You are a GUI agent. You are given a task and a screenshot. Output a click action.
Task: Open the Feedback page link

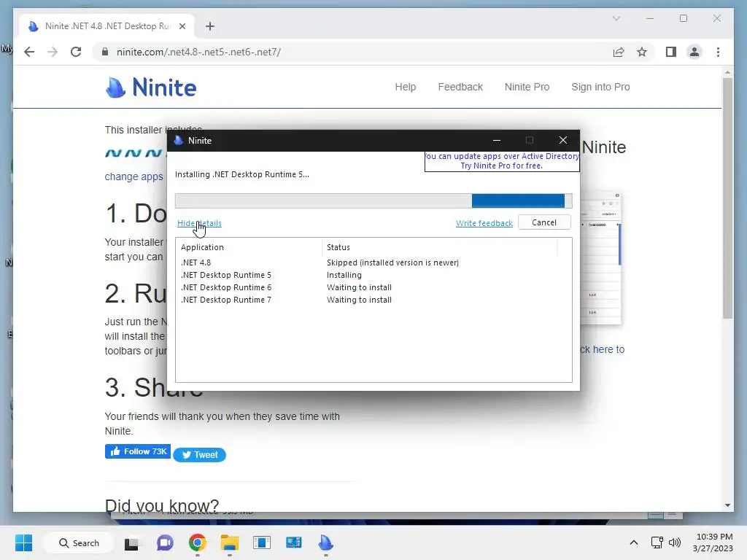460,87
